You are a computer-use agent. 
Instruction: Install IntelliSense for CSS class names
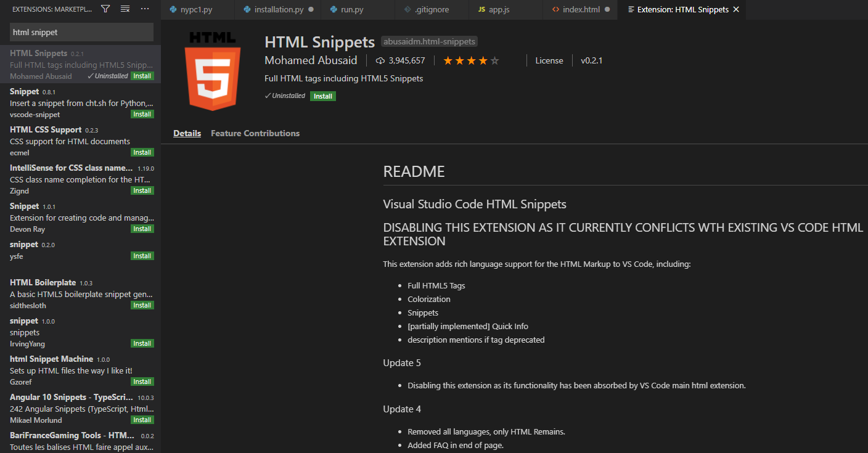[x=142, y=191]
